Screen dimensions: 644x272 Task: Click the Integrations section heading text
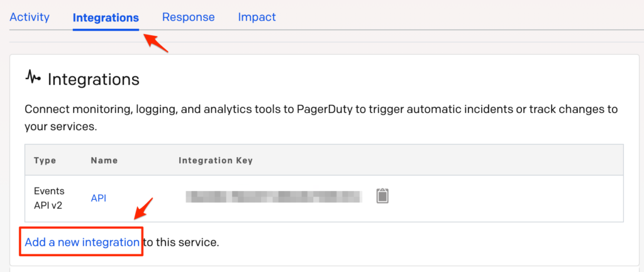(94, 79)
